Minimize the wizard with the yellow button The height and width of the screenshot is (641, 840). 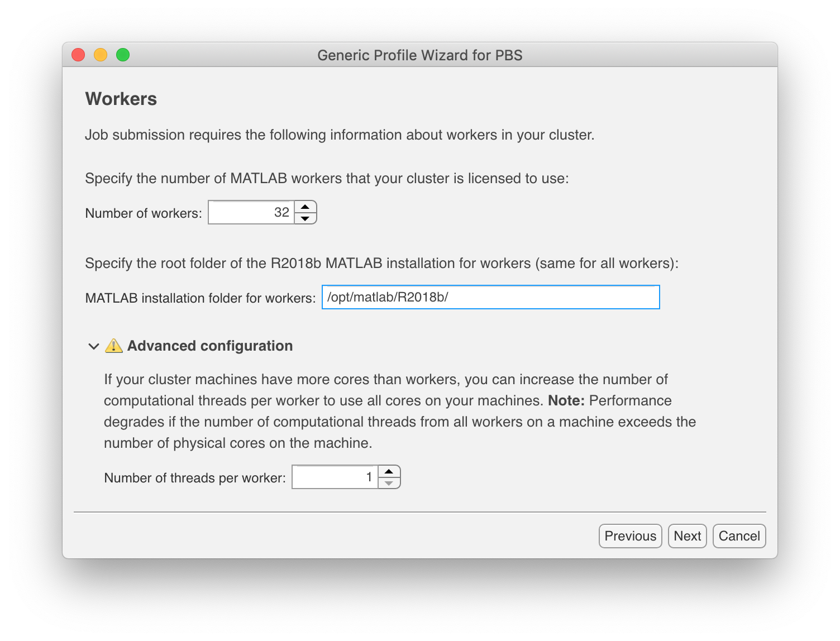pyautogui.click(x=101, y=55)
